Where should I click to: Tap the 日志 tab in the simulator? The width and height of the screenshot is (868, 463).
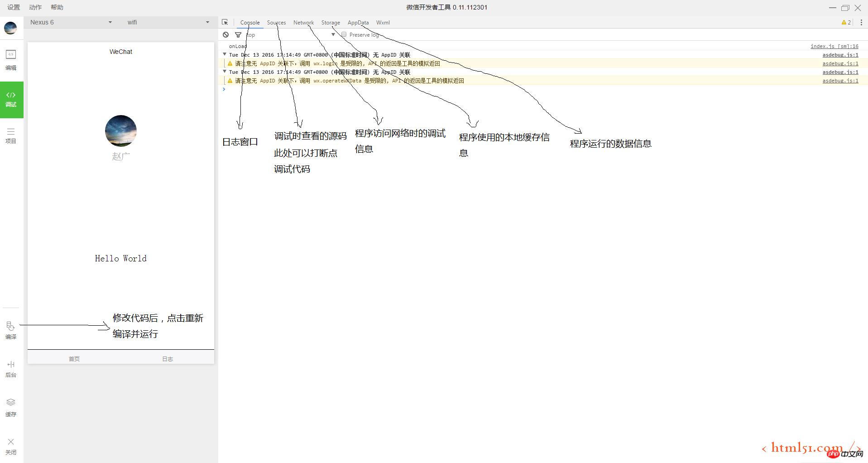point(168,359)
